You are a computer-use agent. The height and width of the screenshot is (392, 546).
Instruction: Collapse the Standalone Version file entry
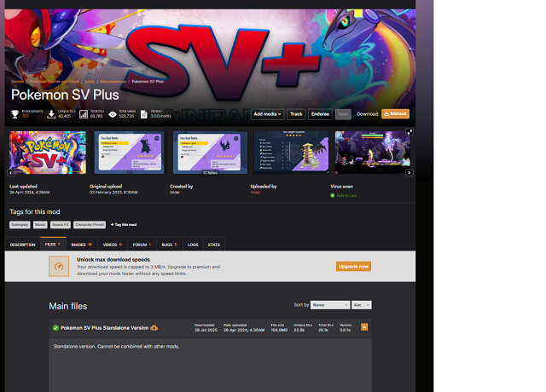(364, 327)
